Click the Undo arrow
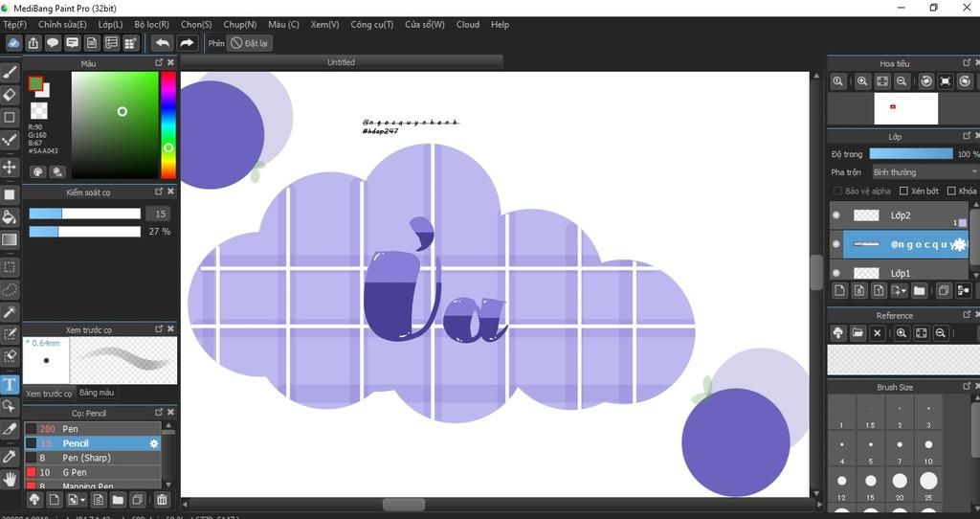 click(163, 43)
